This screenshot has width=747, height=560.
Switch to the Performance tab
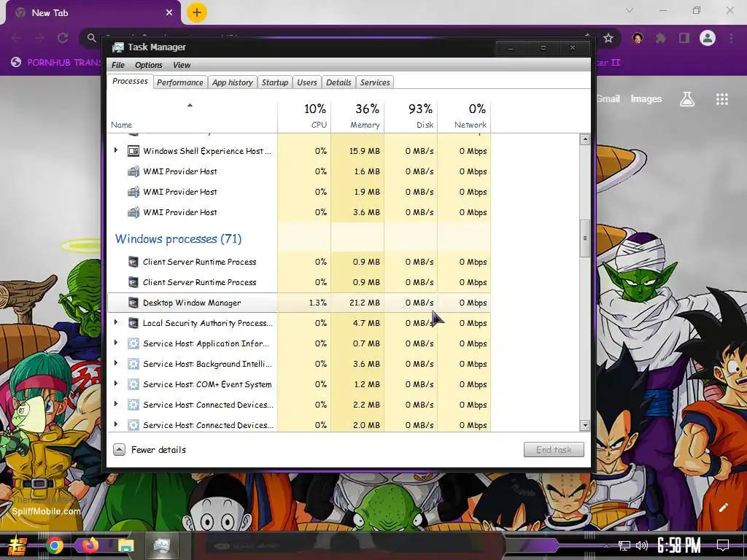coord(180,82)
